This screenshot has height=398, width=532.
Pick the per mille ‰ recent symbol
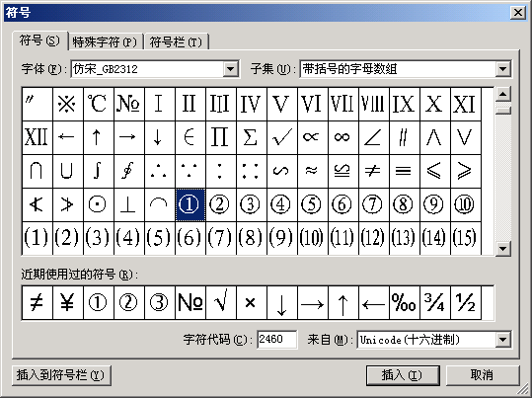(x=404, y=302)
